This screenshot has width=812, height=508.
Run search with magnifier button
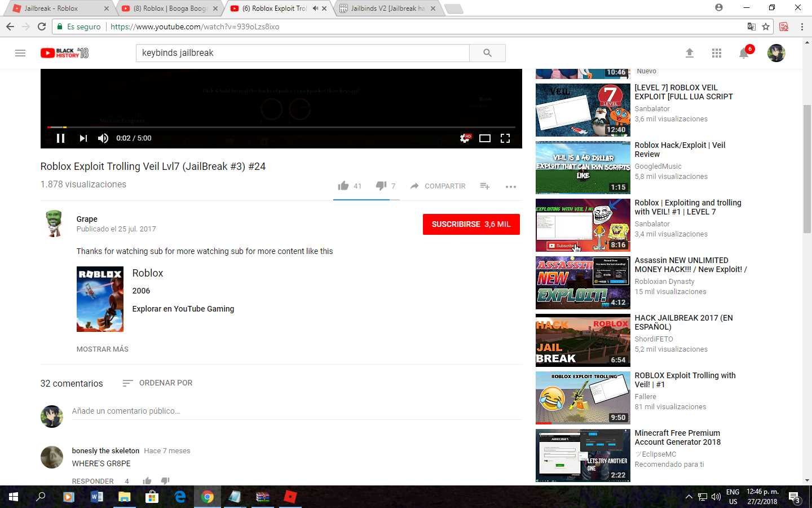pos(487,53)
